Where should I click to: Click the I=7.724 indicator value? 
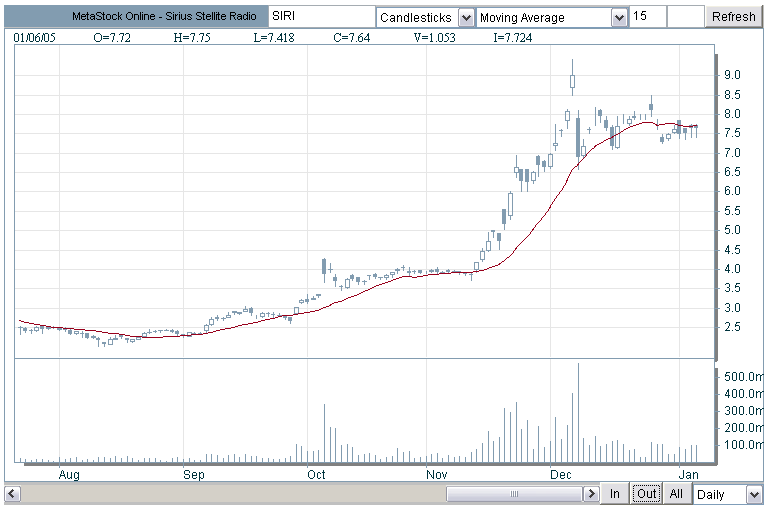pos(513,38)
